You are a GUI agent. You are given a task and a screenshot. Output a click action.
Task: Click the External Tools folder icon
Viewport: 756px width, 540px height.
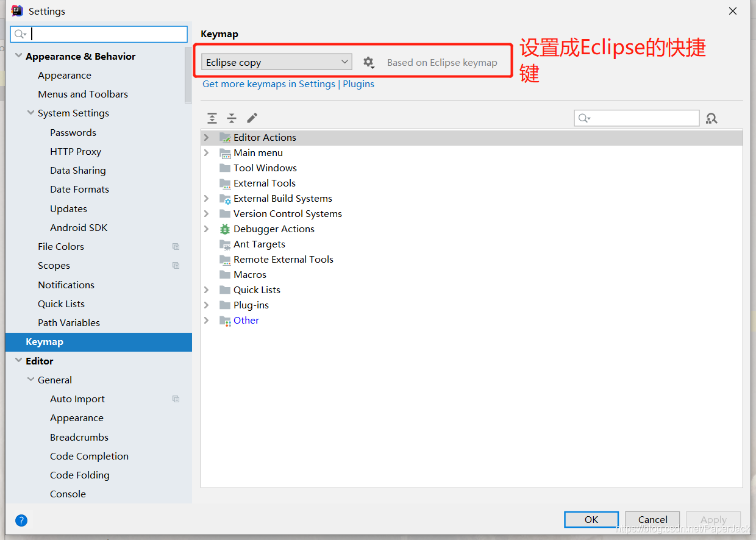click(225, 183)
